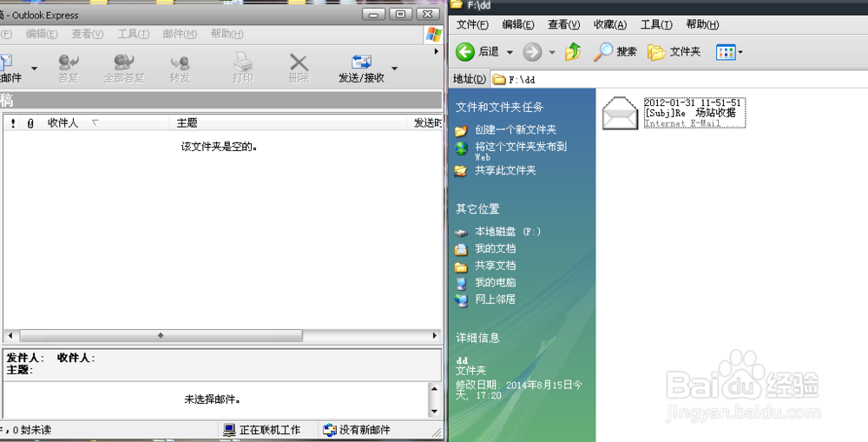The width and height of the screenshot is (868, 442).
Task: Open Tools (工具) menu in Outlook Express
Action: [x=134, y=34]
